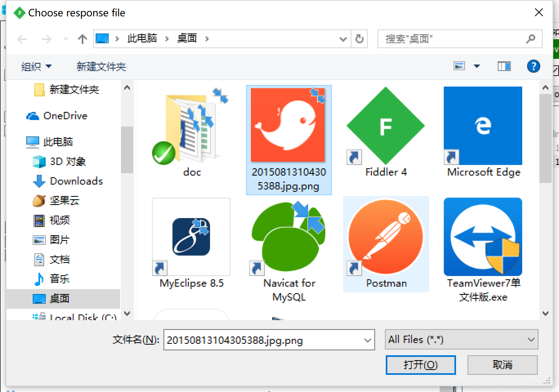Click the file list scrollbar thumb

click(x=546, y=139)
